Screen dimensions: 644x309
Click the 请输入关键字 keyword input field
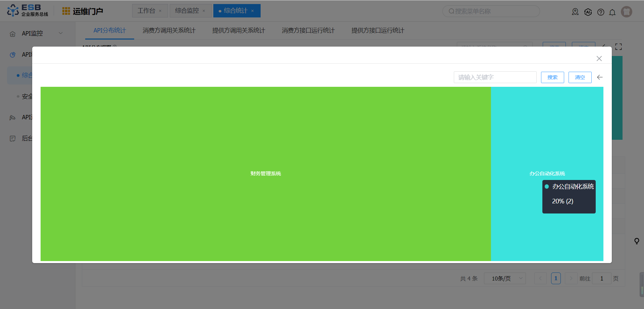pyautogui.click(x=495, y=77)
